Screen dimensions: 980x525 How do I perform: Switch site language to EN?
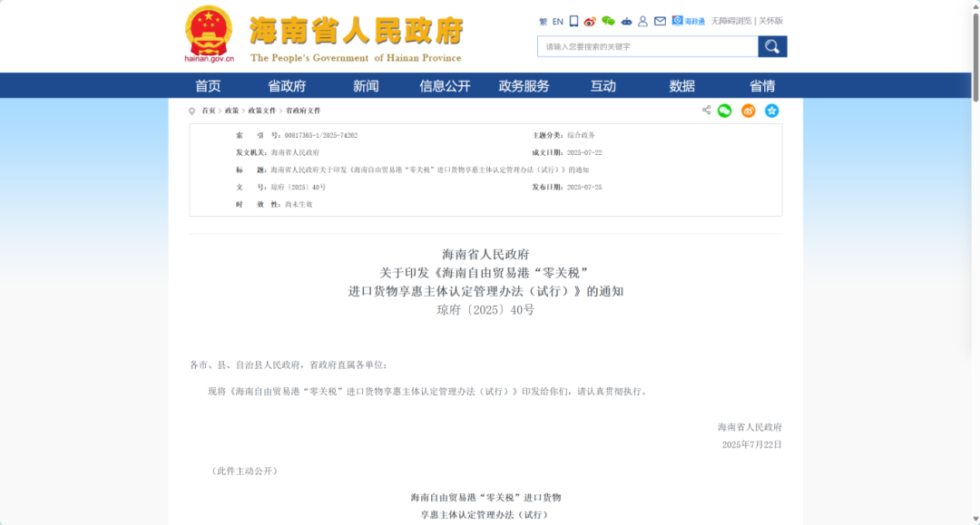tap(557, 21)
